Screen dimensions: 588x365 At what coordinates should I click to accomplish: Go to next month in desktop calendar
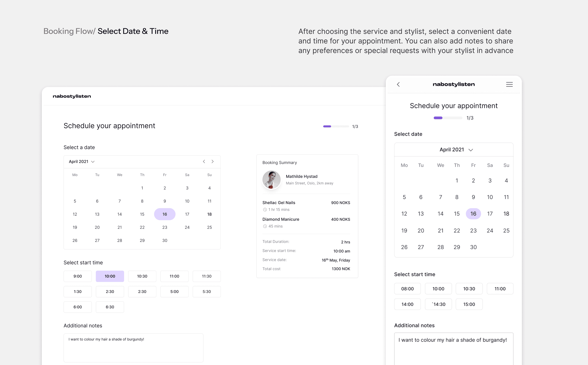(x=213, y=162)
